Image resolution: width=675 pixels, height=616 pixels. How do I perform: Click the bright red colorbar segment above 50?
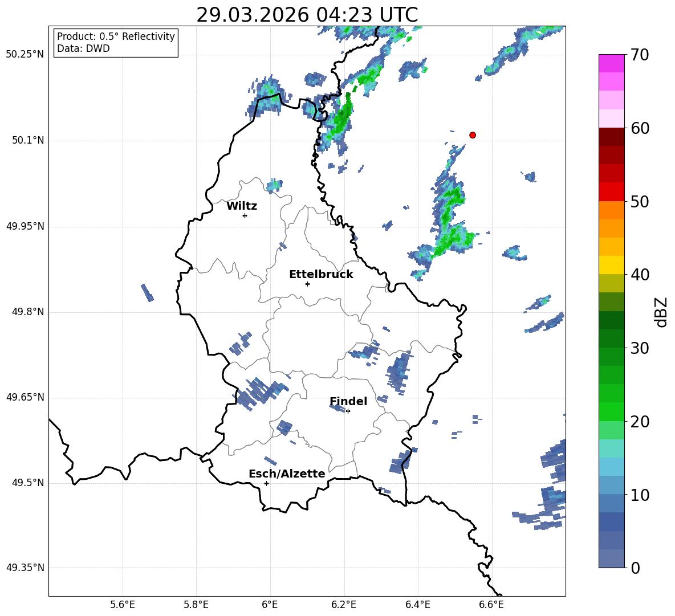point(612,191)
